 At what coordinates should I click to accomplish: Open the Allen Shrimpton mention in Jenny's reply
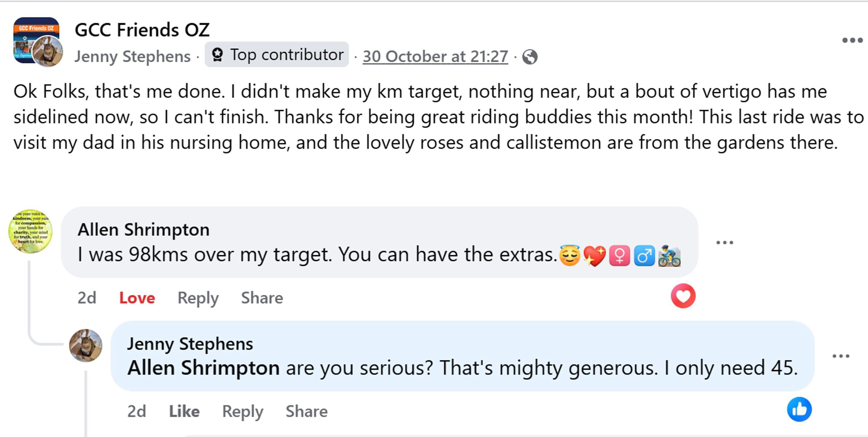(x=203, y=368)
